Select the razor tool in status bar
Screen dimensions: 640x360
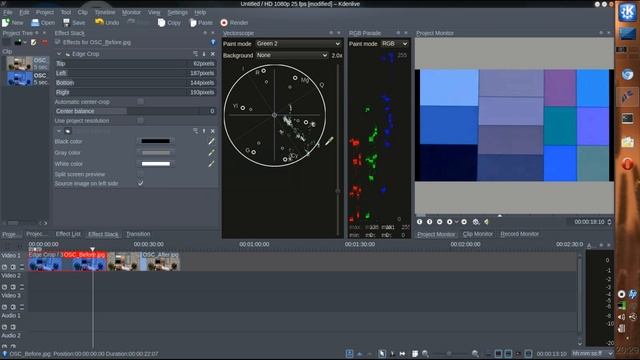392,353
